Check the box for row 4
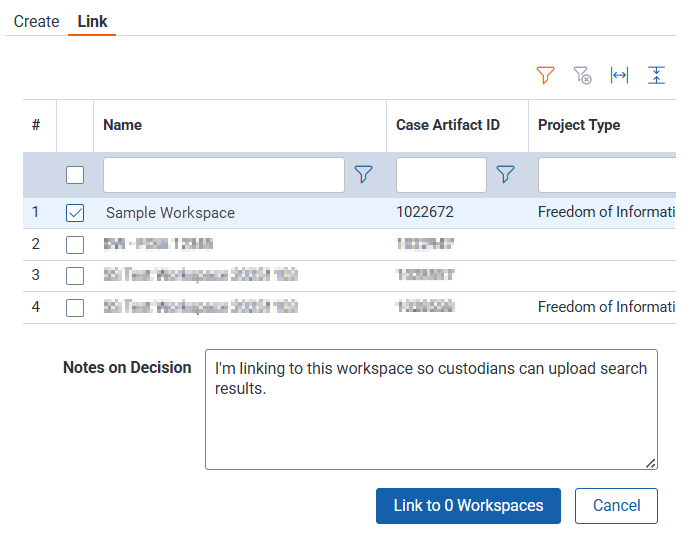 coord(75,308)
